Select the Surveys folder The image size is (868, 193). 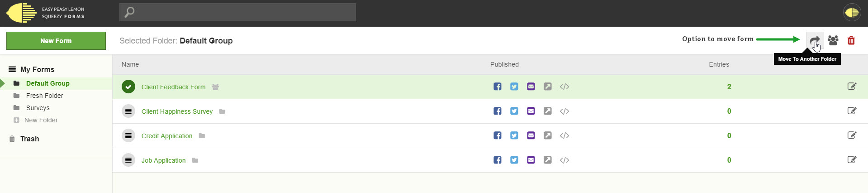pos(38,108)
